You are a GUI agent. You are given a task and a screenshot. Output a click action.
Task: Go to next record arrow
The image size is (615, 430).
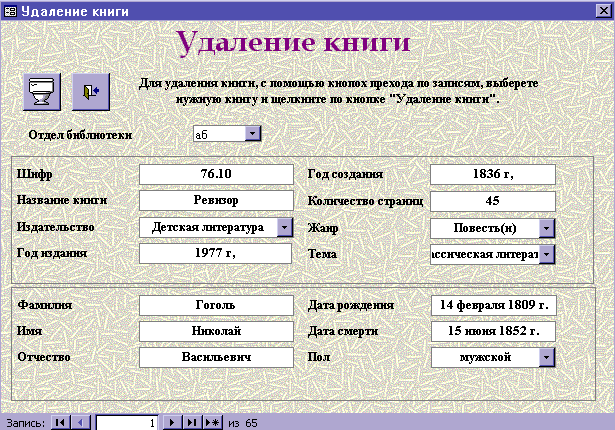(172, 423)
